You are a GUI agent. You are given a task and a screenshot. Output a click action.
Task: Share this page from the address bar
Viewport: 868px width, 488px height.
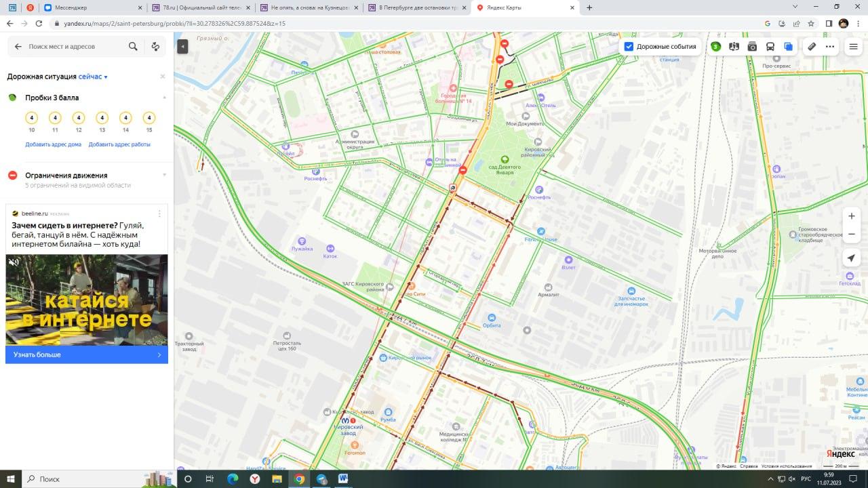[x=796, y=23]
